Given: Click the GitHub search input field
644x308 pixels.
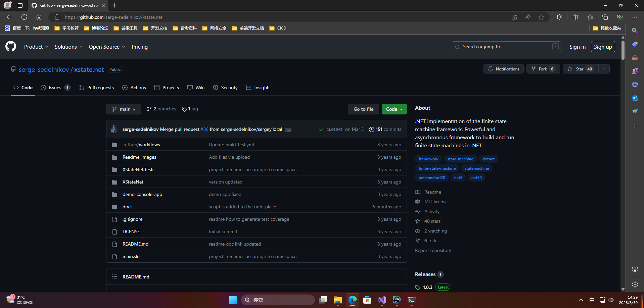Looking at the screenshot, I should click(x=506, y=47).
